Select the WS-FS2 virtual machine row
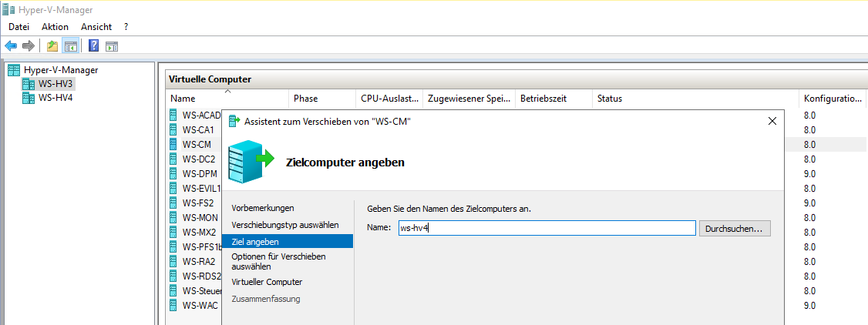The image size is (868, 325). click(x=197, y=203)
